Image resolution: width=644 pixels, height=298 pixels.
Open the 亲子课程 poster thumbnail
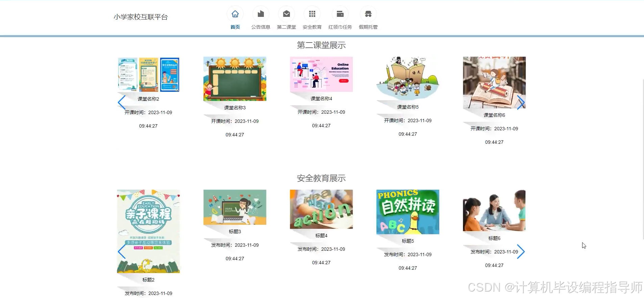(148, 231)
